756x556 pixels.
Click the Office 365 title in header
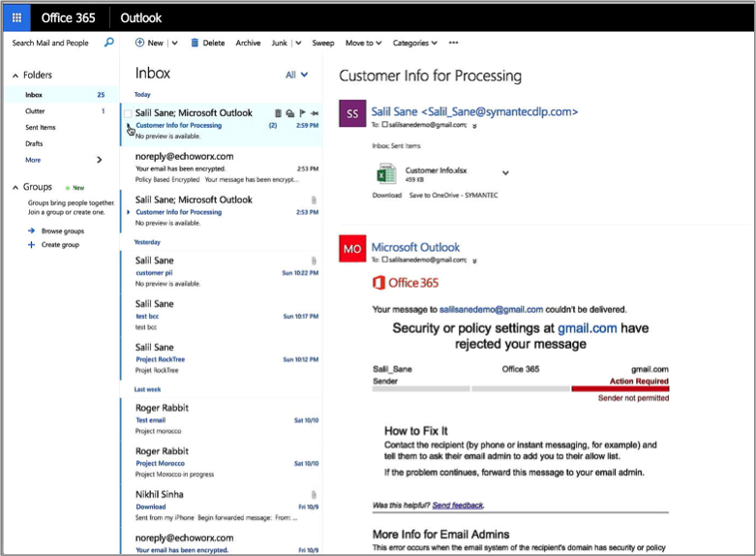(x=68, y=17)
